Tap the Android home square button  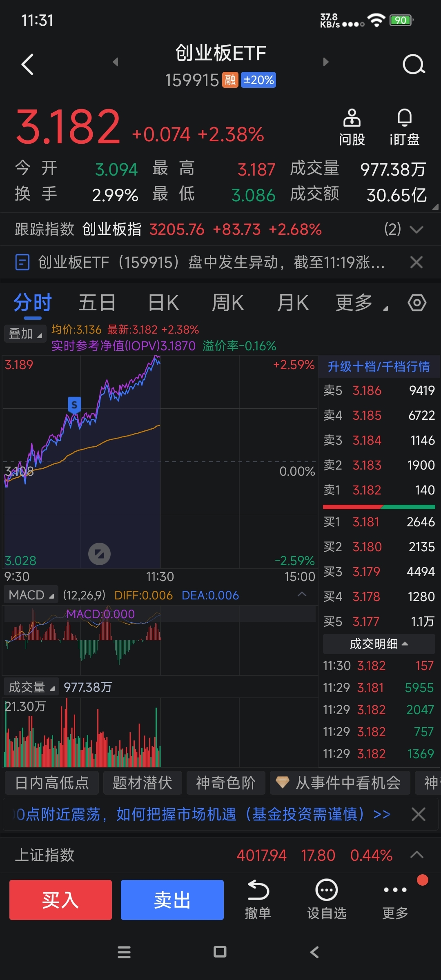pyautogui.click(x=220, y=952)
